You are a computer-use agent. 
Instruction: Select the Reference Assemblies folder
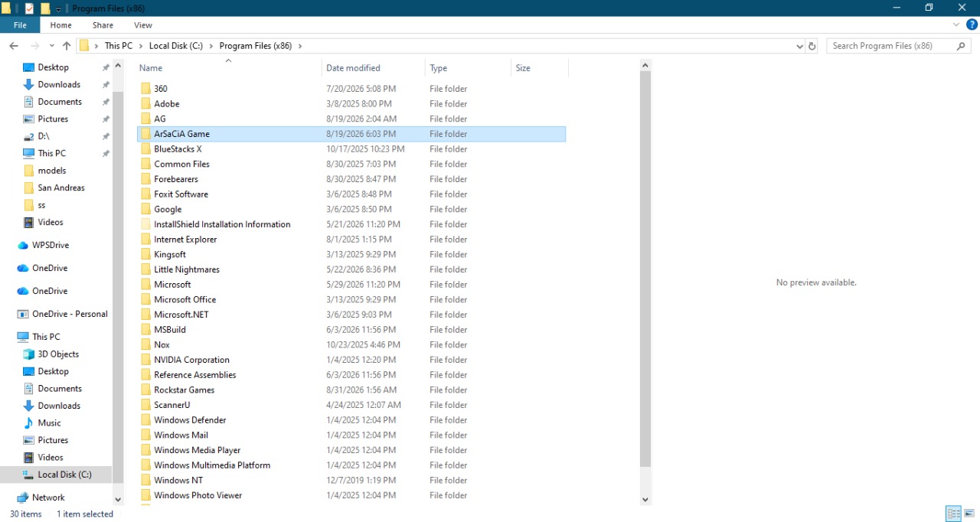tap(195, 375)
